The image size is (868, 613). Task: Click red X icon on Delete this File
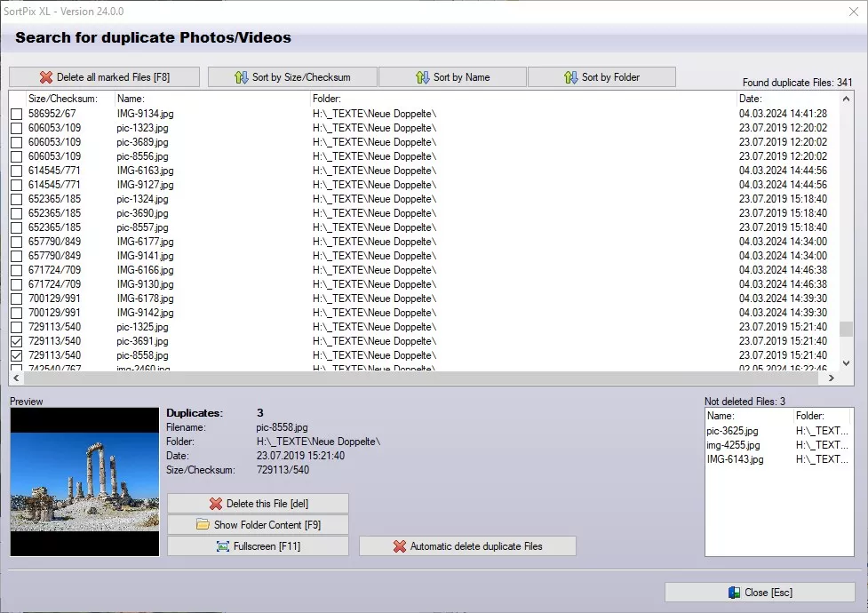pos(215,504)
